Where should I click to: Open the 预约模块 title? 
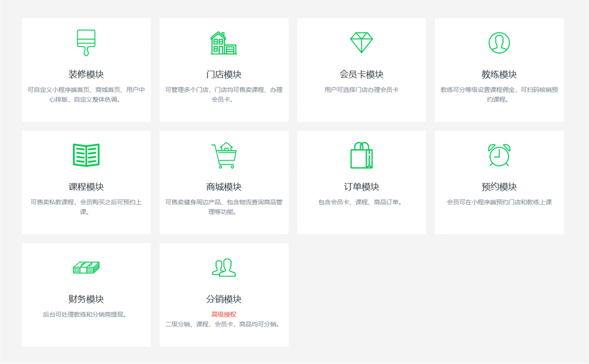point(499,187)
